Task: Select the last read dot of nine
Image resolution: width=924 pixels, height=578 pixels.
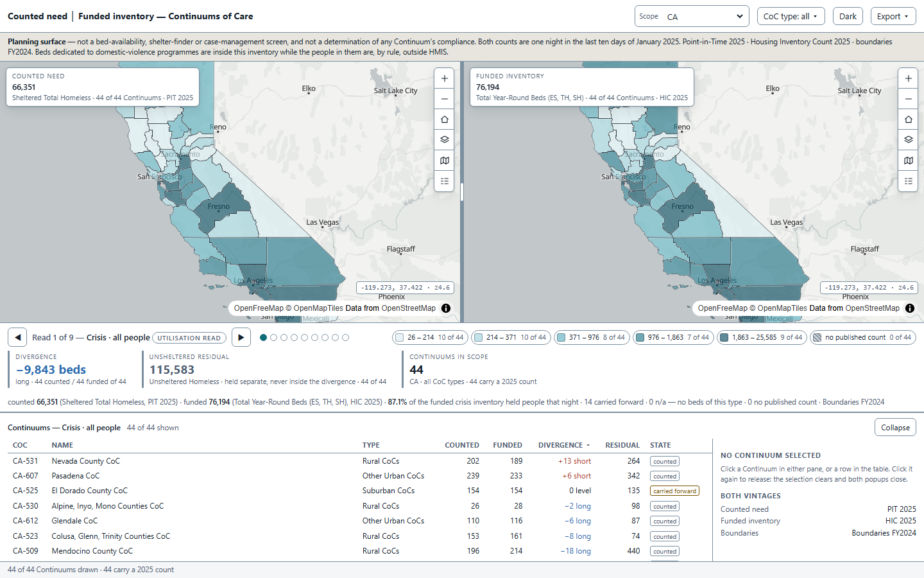Action: 345,337
